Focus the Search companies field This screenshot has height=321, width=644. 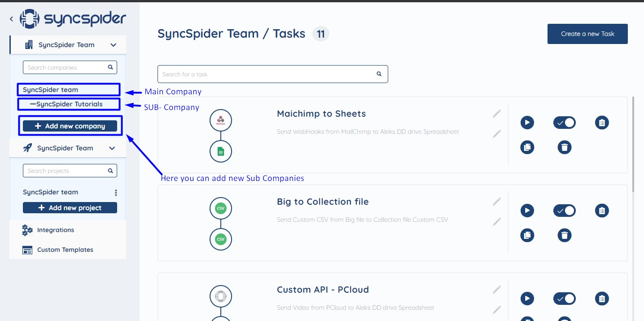pos(70,67)
